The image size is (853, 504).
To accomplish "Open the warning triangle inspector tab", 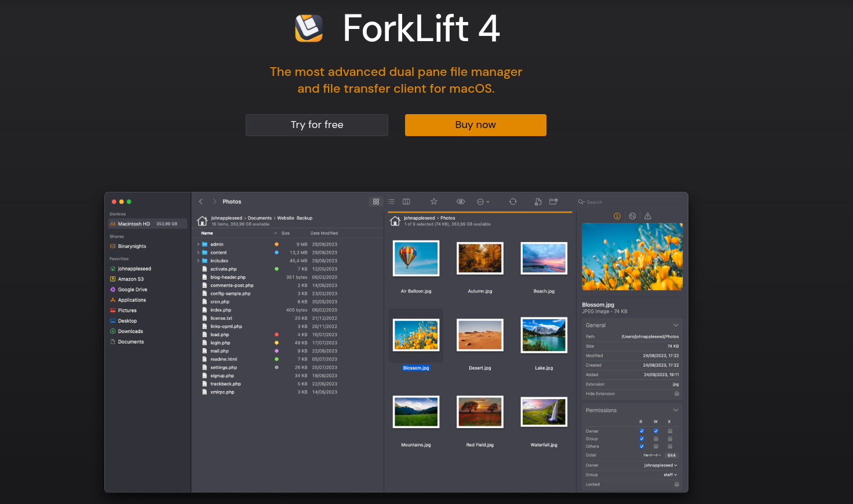I will [648, 216].
